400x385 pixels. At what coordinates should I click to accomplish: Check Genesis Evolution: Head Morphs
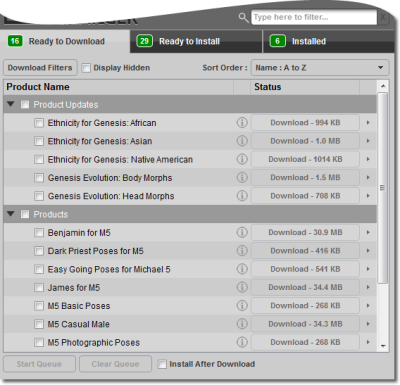click(x=39, y=196)
